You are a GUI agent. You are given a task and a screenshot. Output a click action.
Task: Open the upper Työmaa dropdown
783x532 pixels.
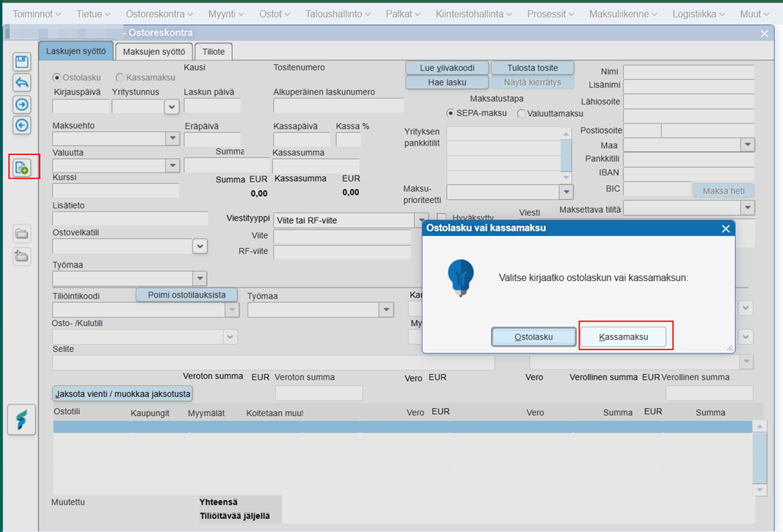[x=199, y=278]
